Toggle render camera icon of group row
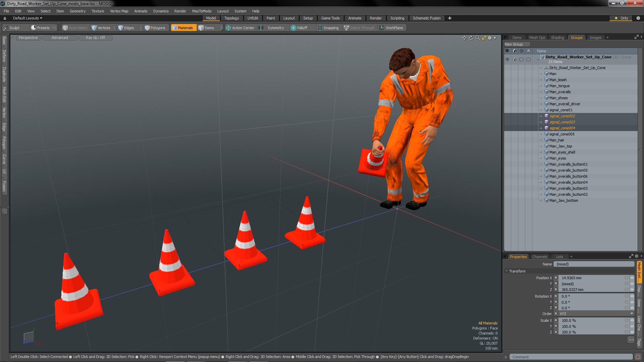The height and width of the screenshot is (362, 644). click(x=515, y=59)
